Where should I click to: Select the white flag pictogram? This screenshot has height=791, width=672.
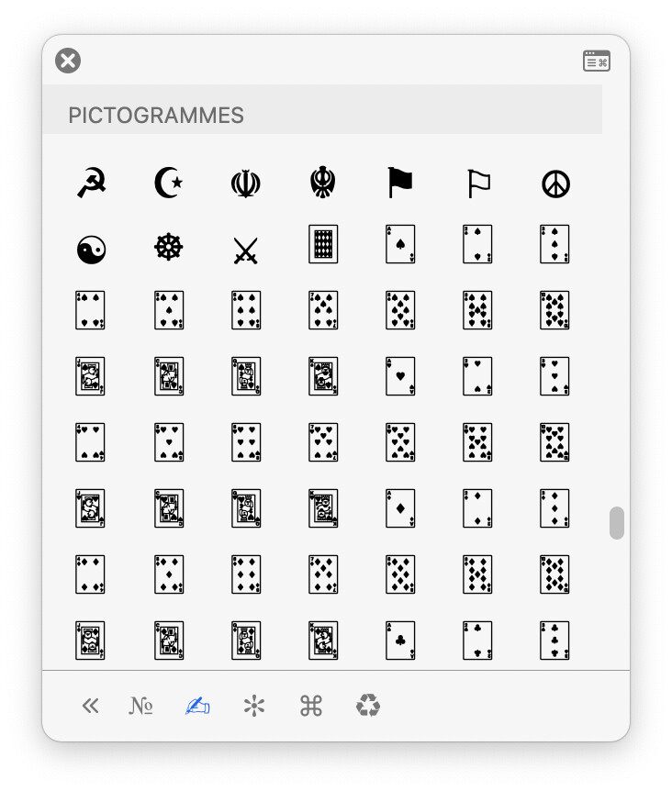478,184
